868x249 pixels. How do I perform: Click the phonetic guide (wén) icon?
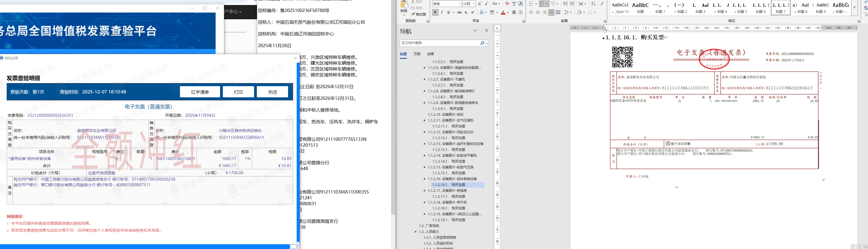point(514,4)
